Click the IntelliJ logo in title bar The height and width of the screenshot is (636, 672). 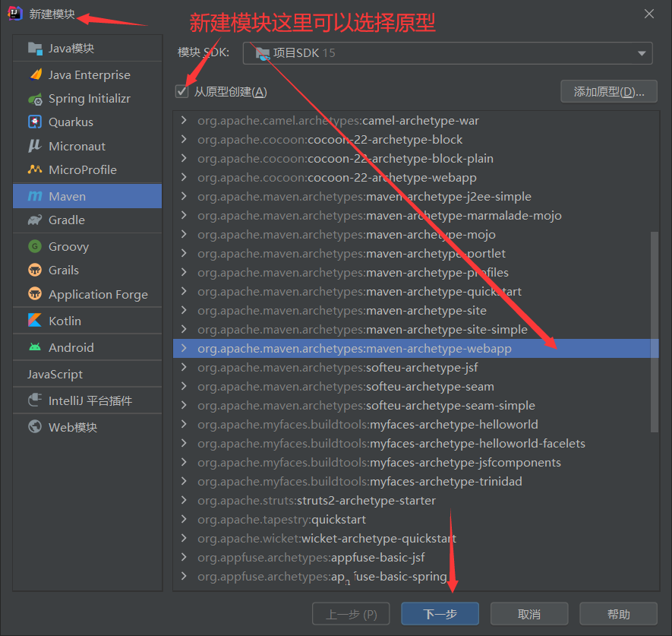[x=14, y=13]
